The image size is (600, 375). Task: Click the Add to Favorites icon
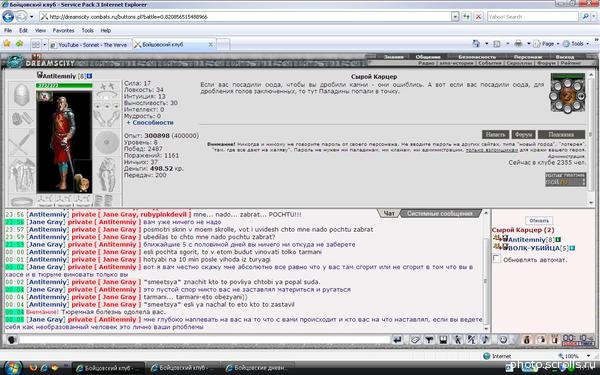(x=19, y=44)
